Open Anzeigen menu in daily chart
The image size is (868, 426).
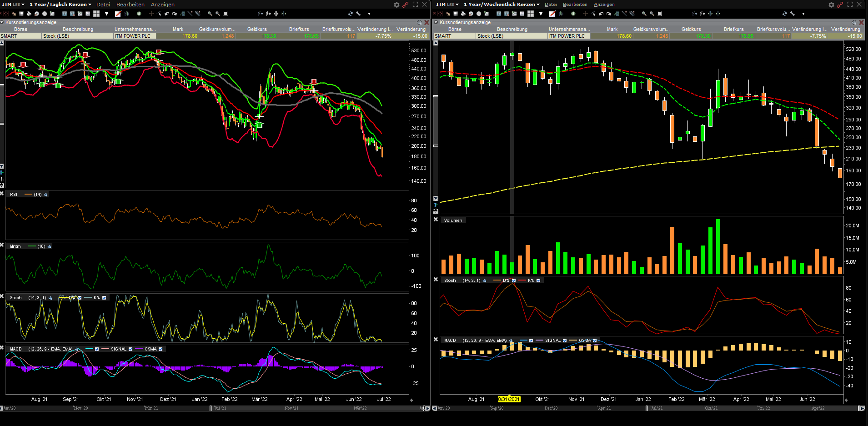point(163,5)
